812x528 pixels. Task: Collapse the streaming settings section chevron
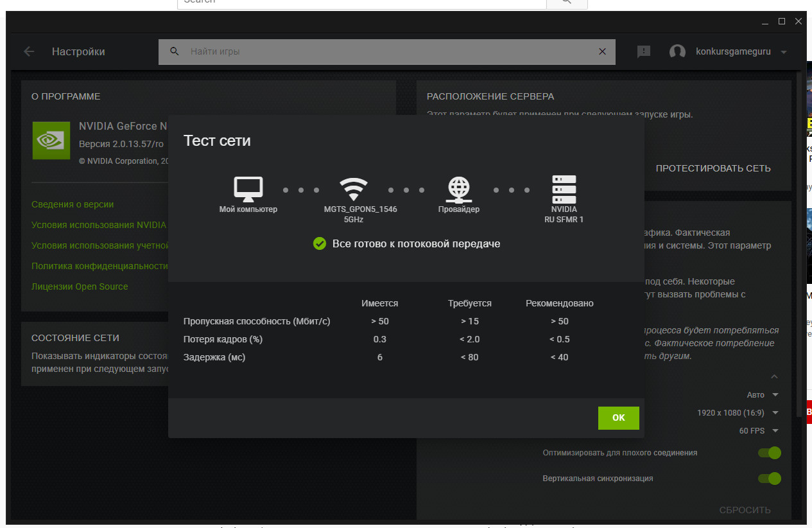pyautogui.click(x=774, y=376)
